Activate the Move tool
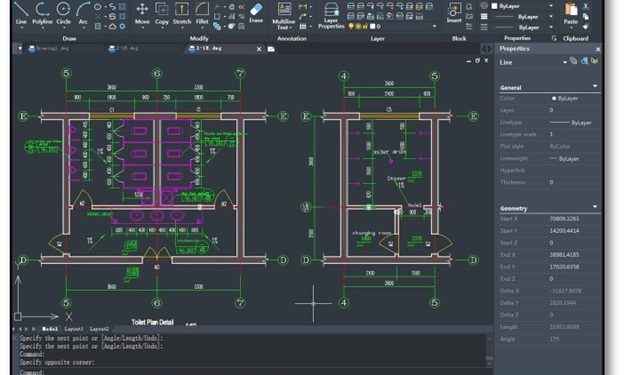The image size is (624, 375). [142, 13]
